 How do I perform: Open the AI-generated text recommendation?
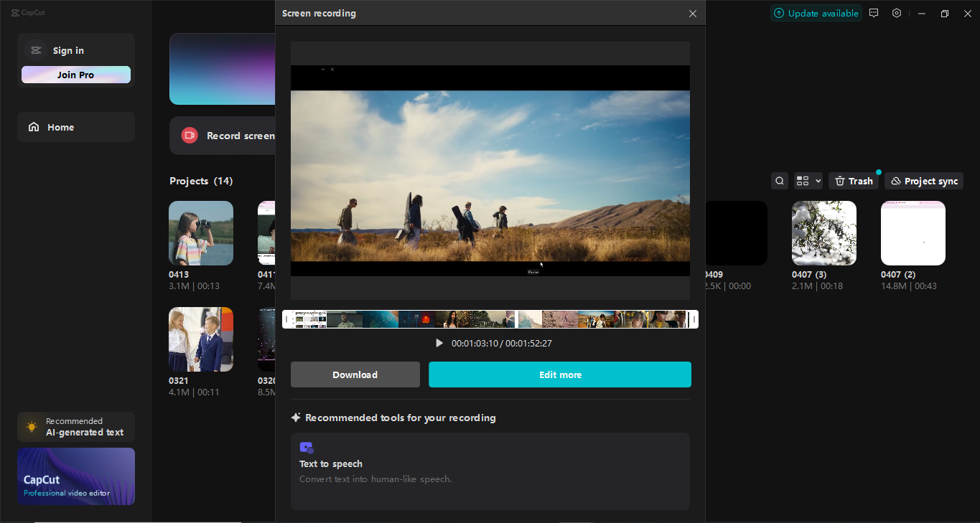[x=75, y=427]
